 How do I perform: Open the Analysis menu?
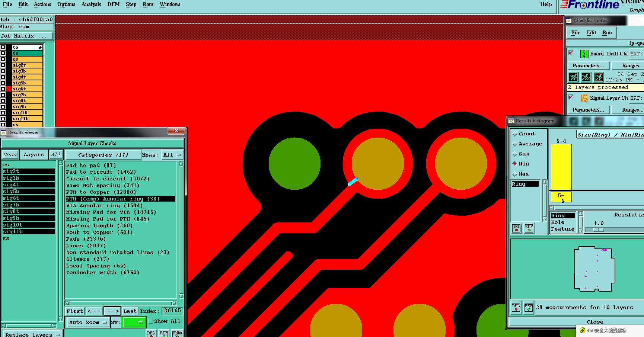91,4
